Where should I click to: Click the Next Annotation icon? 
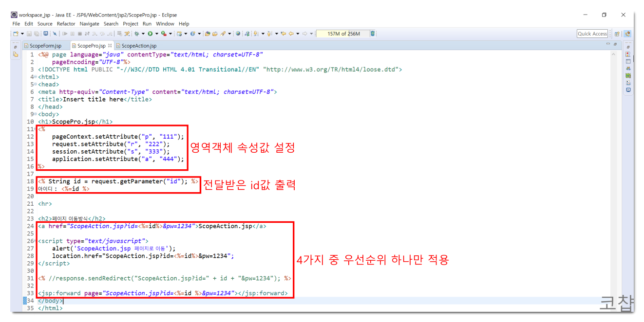256,34
